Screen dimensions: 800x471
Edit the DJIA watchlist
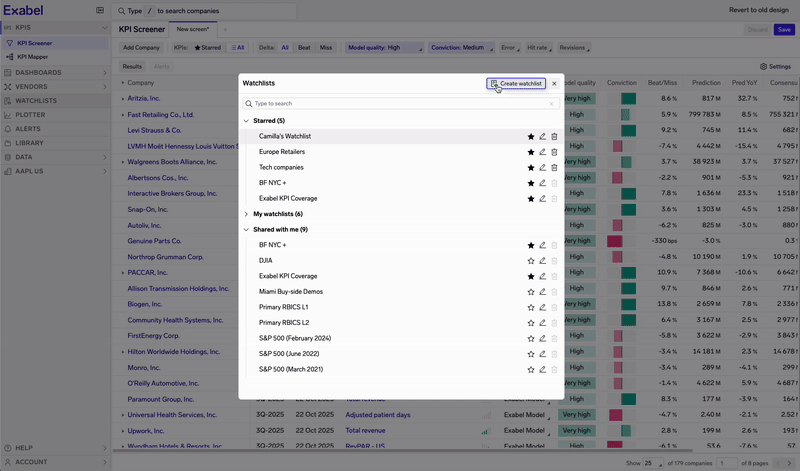[542, 261]
